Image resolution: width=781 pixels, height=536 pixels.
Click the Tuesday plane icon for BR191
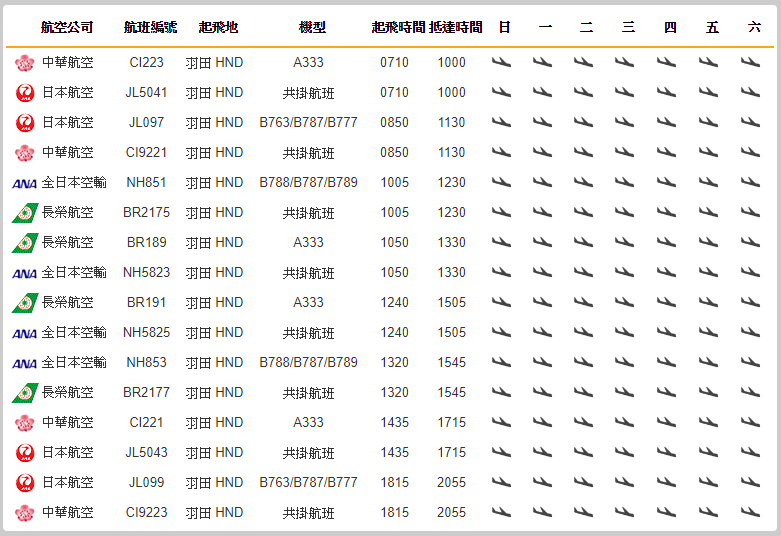583,302
